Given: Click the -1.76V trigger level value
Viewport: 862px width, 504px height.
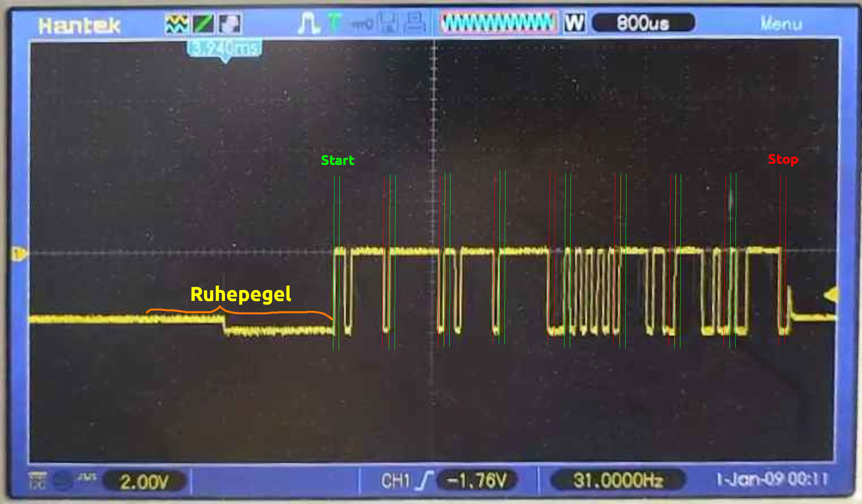Looking at the screenshot, I should (x=476, y=481).
